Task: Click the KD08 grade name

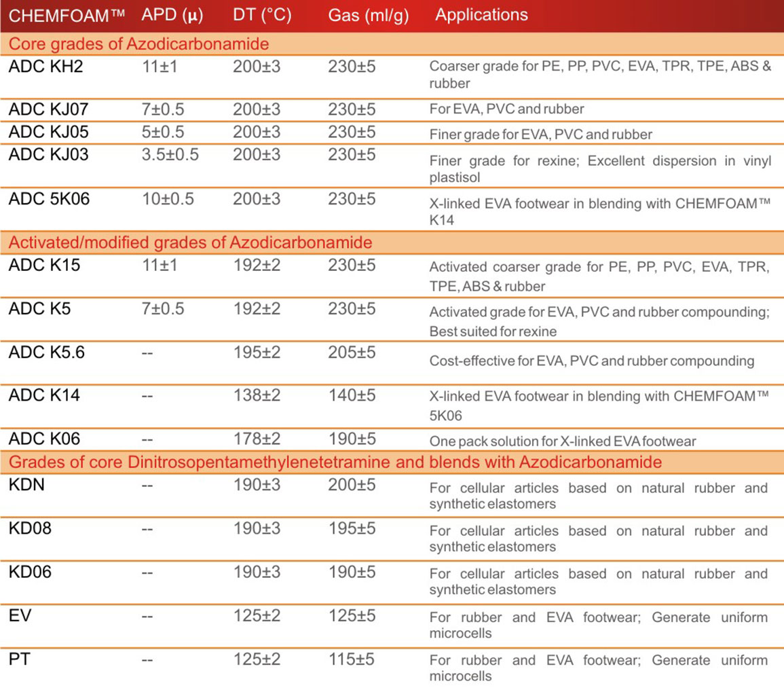Action: coord(30,528)
